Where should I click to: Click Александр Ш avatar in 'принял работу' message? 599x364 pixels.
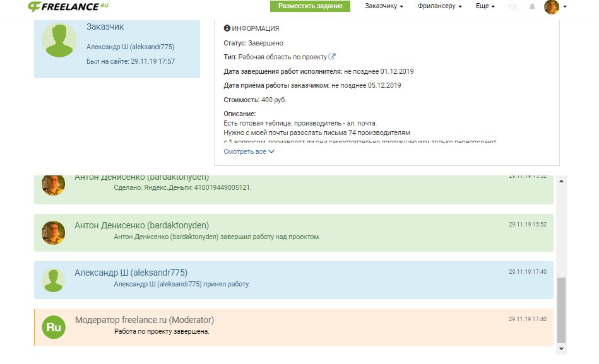(x=53, y=280)
